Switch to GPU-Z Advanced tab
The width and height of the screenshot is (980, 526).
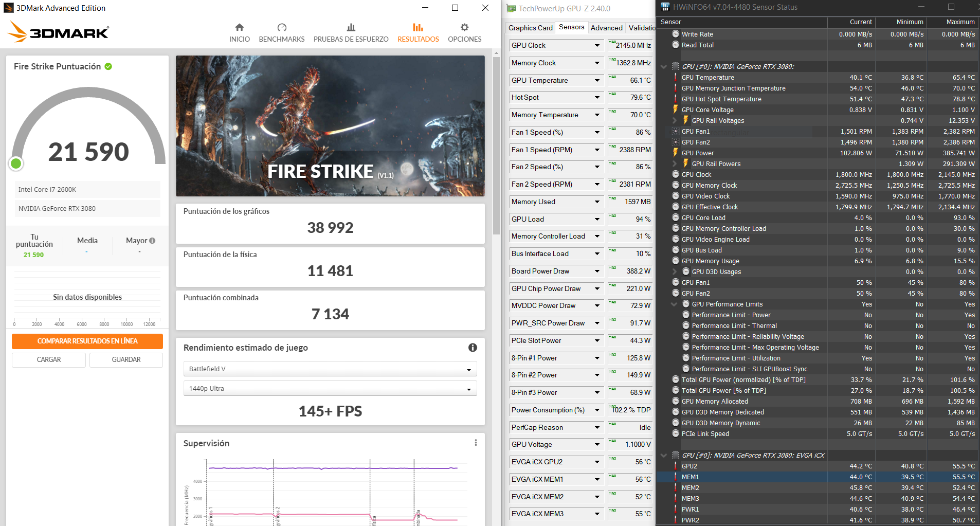point(606,28)
